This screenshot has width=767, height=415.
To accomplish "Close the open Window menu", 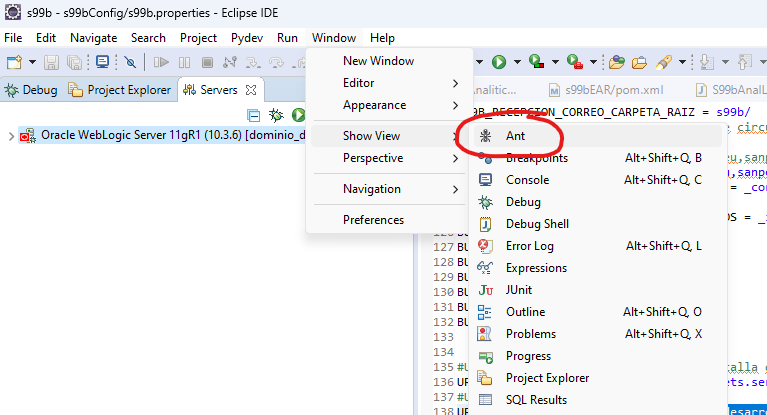I will point(334,38).
